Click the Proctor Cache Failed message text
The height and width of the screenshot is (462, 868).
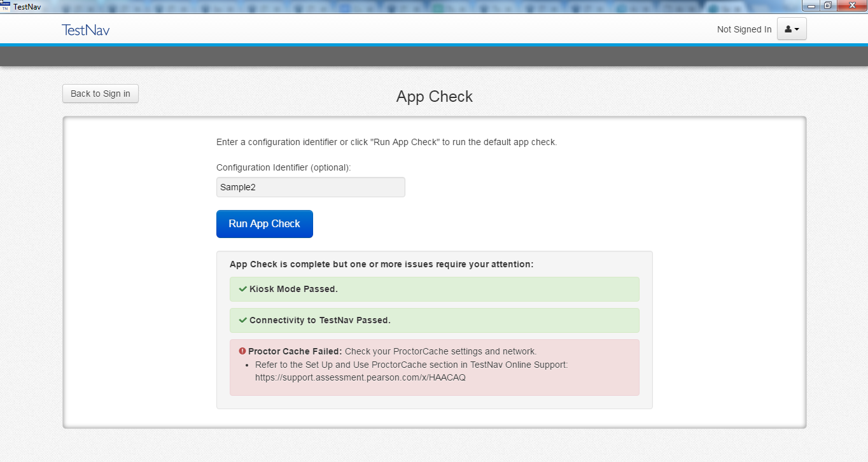295,351
